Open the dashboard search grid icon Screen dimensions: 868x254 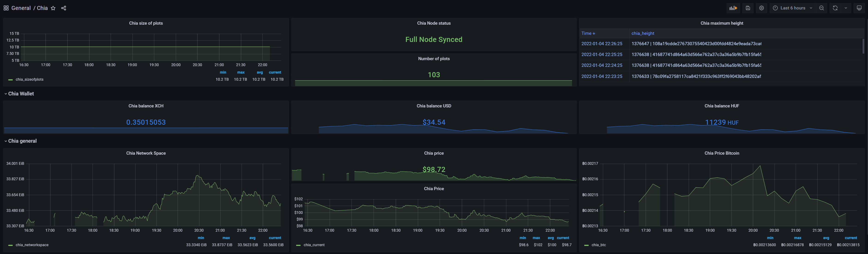tap(6, 8)
